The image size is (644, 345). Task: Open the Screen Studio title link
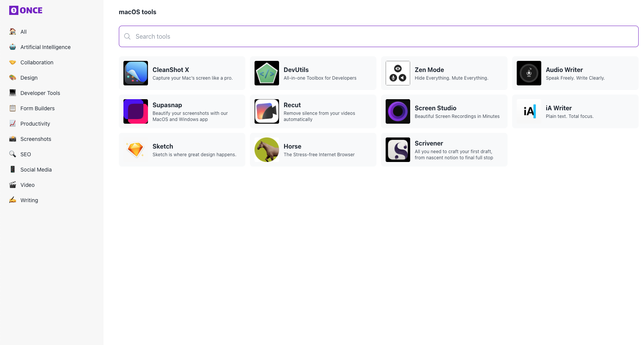click(x=435, y=108)
